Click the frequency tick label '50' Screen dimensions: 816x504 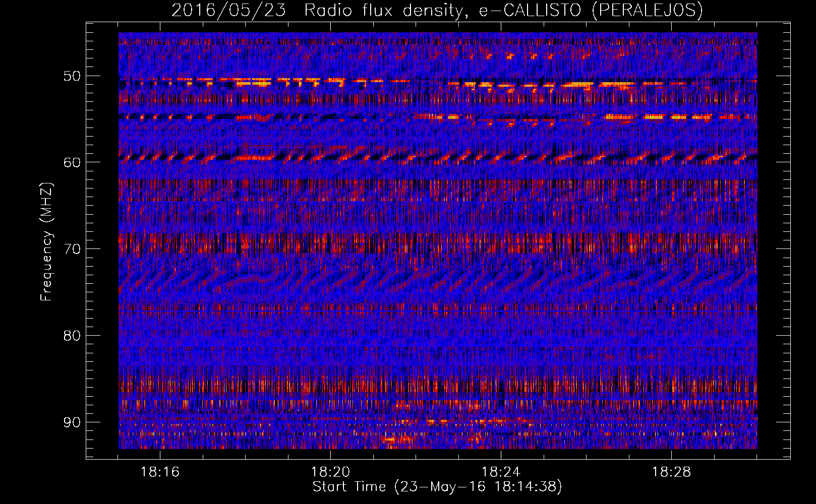tap(72, 76)
